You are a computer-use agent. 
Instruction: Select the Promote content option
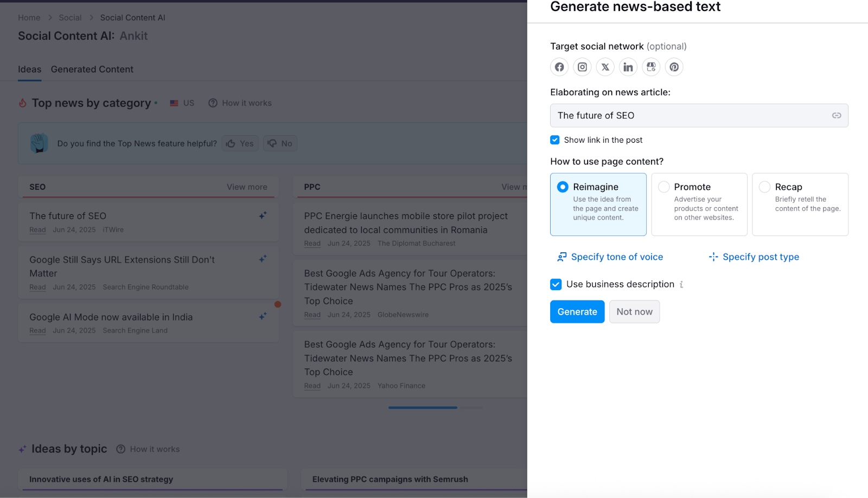(699, 205)
